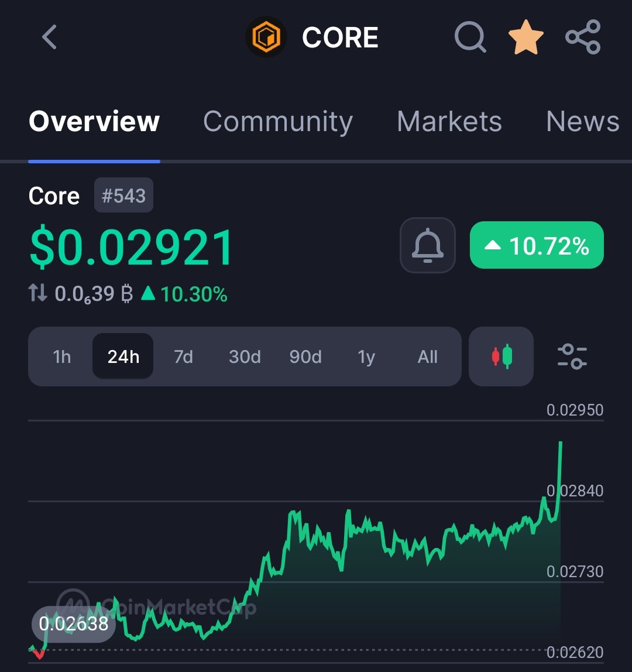Tap the 0.02638 chart price label
The width and height of the screenshot is (632, 672).
tap(73, 624)
